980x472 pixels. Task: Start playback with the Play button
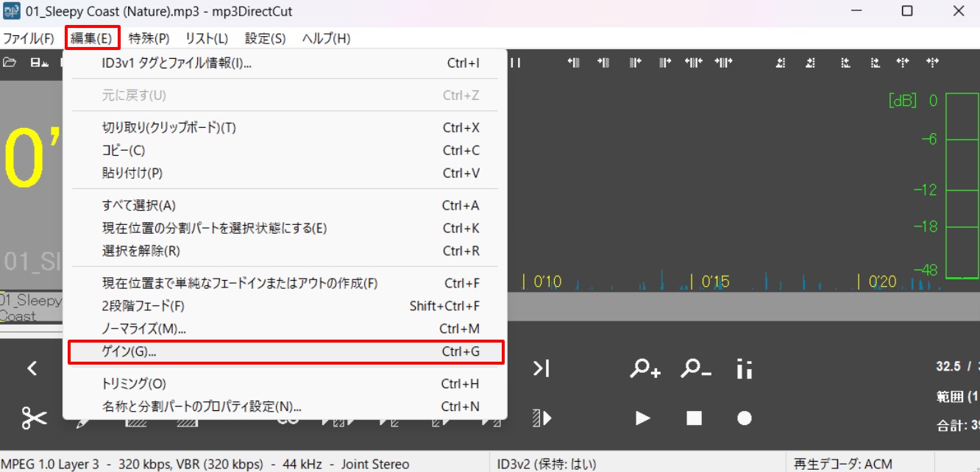(643, 418)
